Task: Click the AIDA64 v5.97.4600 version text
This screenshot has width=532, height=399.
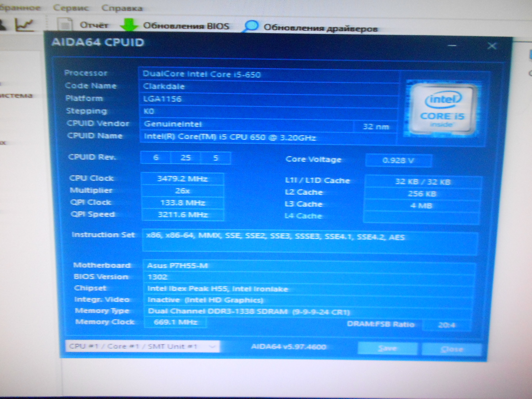Action: click(x=288, y=347)
